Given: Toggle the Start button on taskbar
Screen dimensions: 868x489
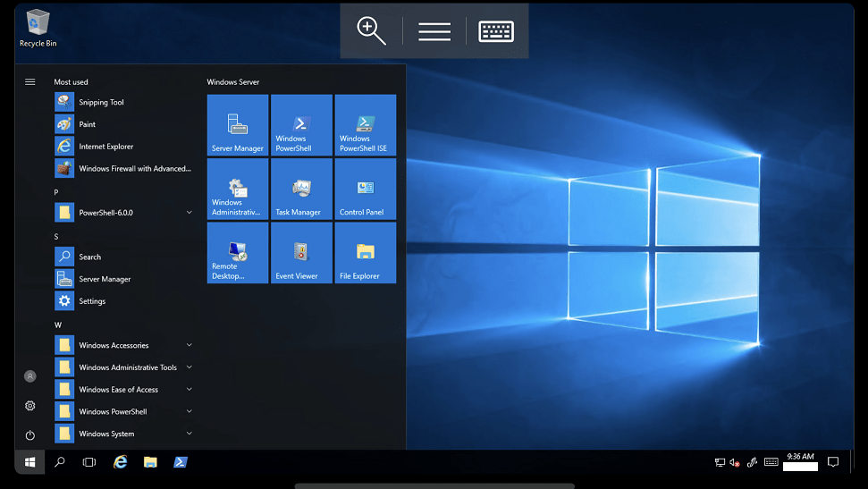Looking at the screenshot, I should (29, 462).
